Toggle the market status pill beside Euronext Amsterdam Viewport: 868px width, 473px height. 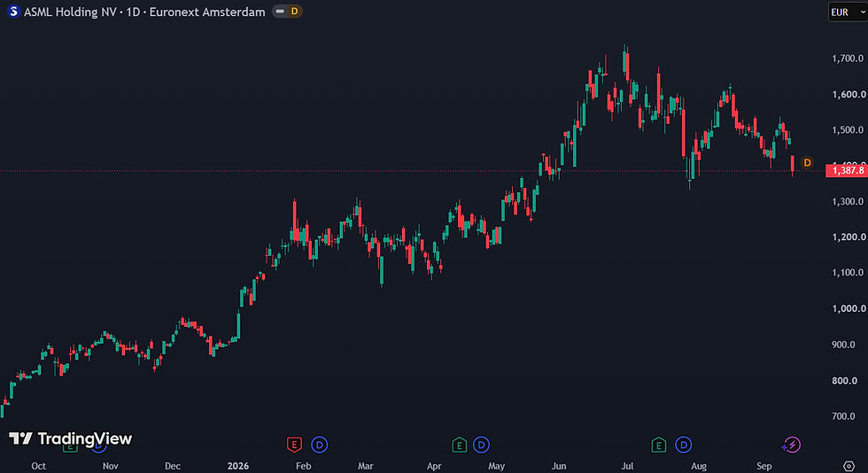(287, 12)
